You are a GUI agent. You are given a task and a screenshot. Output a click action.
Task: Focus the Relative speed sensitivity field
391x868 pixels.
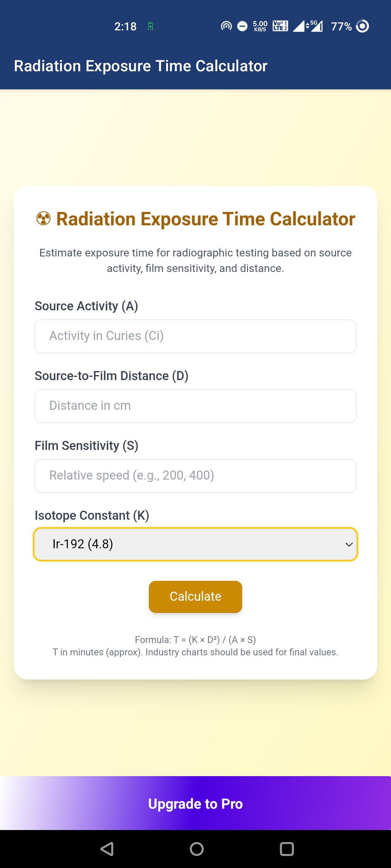(195, 476)
